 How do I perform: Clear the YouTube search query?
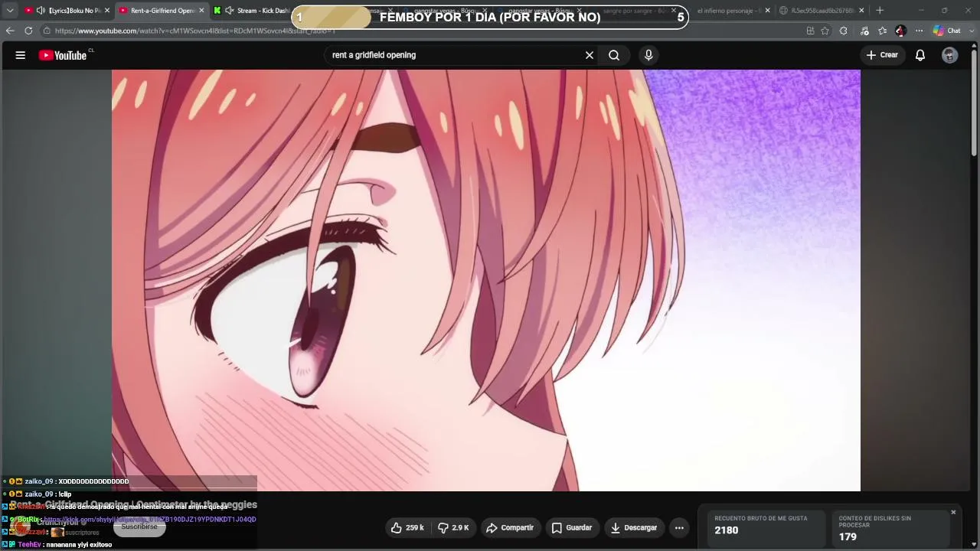tap(590, 55)
